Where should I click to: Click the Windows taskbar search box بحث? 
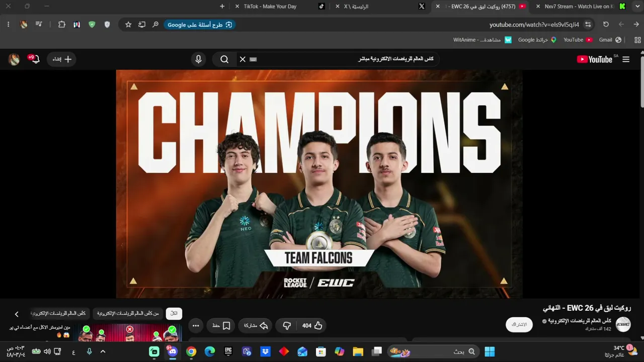[432, 351]
